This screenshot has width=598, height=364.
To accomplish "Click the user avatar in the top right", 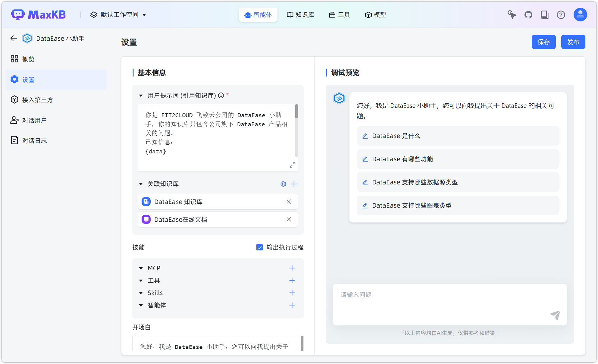I will click(x=580, y=14).
